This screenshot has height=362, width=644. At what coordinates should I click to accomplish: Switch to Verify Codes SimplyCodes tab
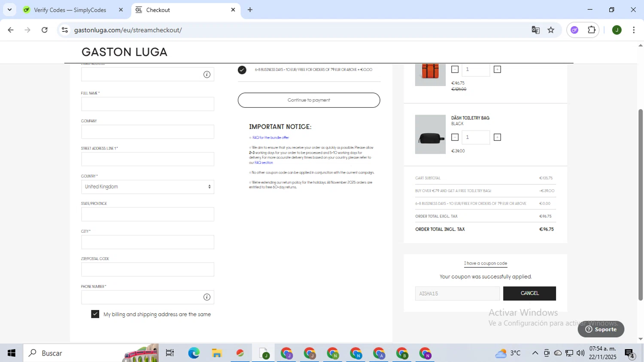pos(70,10)
